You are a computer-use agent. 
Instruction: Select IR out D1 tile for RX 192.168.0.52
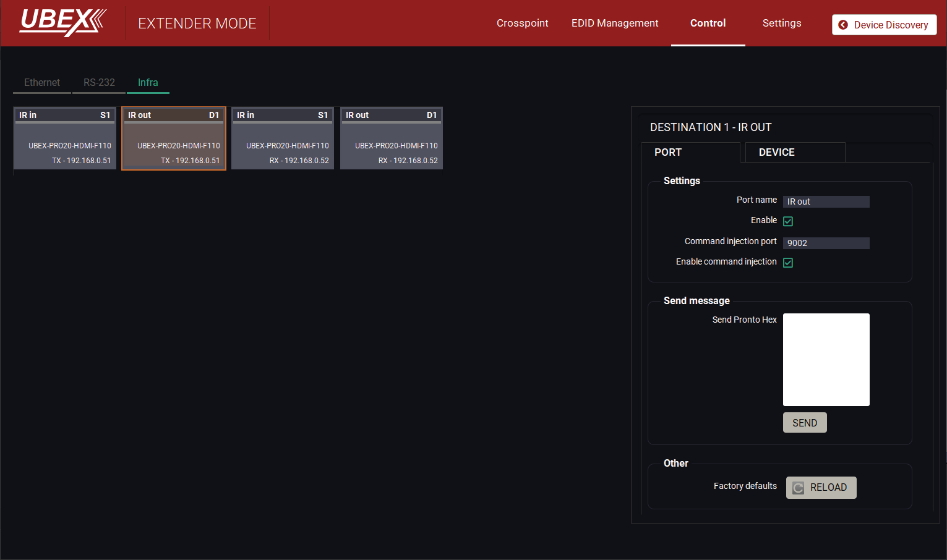[392, 138]
